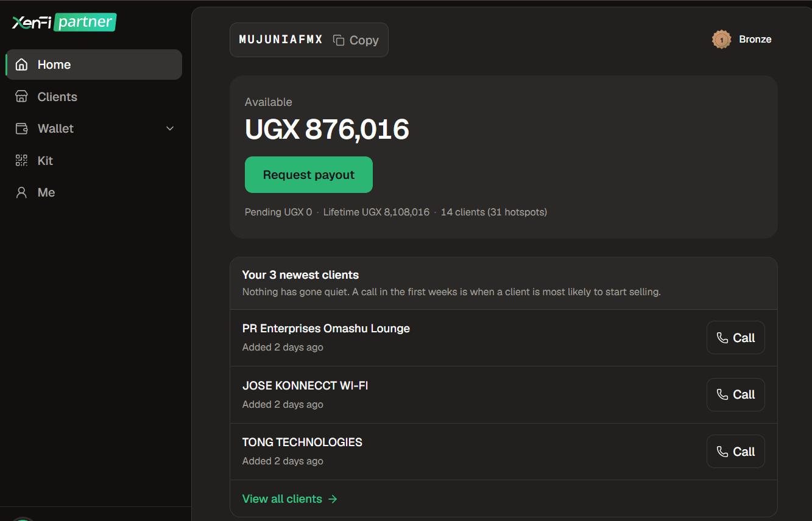Click the Lifetime UGX 8,108,016 text
Viewport: 812px width, 521px height.
pos(376,212)
